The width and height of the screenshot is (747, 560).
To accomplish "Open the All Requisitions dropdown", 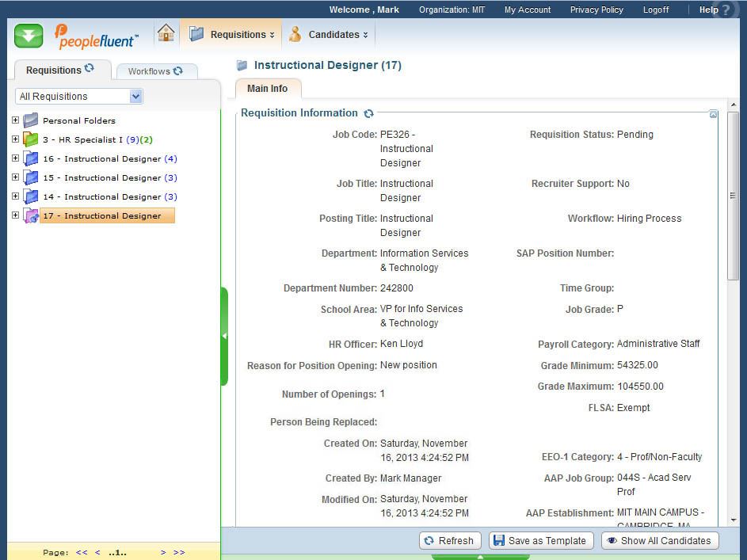I will 135,97.
